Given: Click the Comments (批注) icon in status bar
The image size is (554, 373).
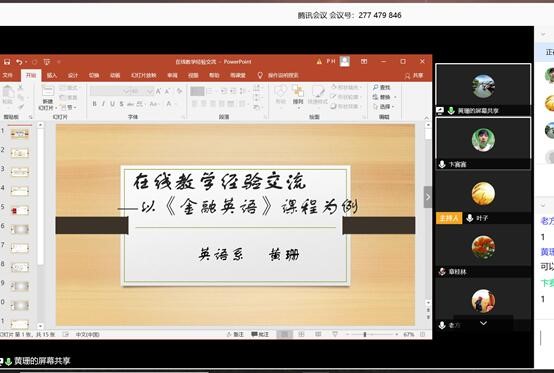Looking at the screenshot, I should click(x=260, y=334).
